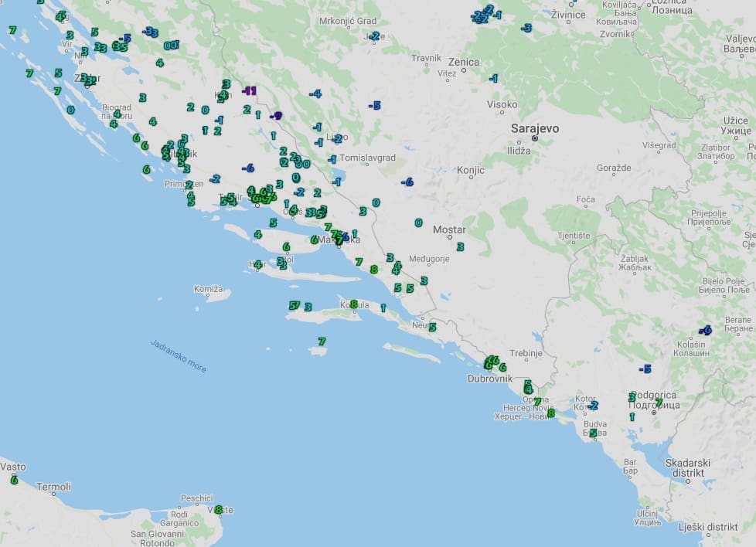
Task: Select the 8 marker at Herceg Novi
Action: [x=550, y=413]
